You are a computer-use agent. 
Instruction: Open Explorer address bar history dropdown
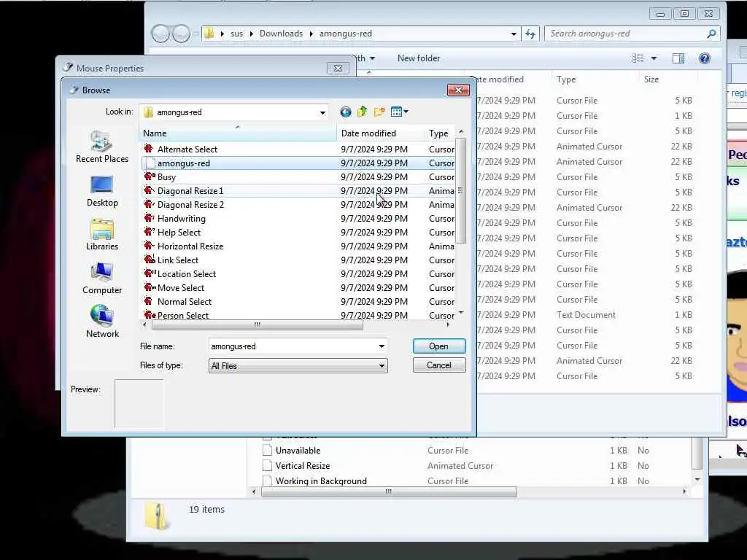pos(514,34)
